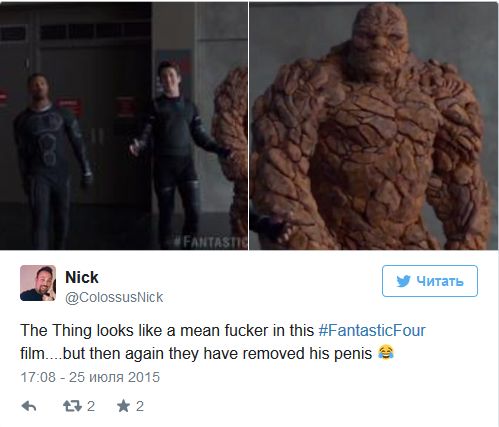This screenshot has width=499, height=427.
Task: View the favorite count number 2
Action: (x=140, y=406)
